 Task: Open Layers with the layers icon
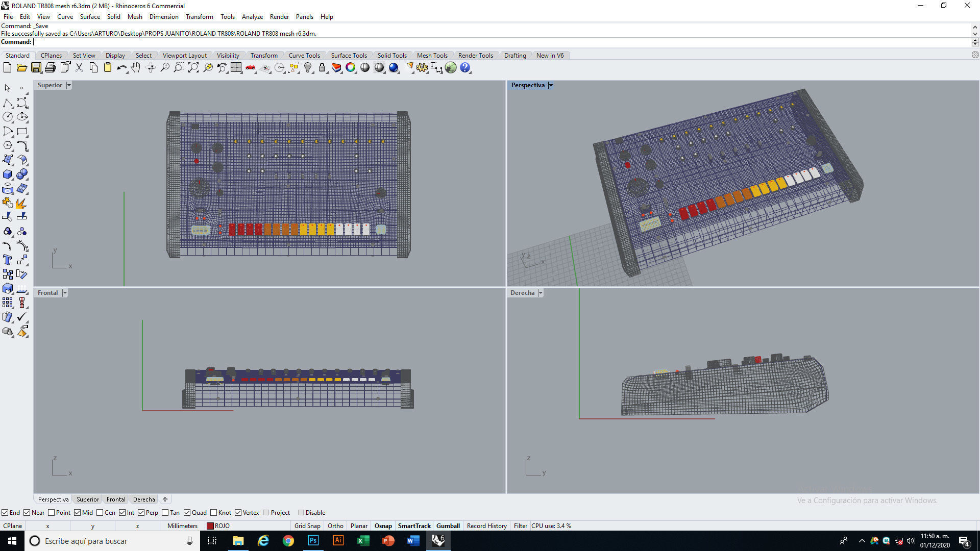click(336, 68)
